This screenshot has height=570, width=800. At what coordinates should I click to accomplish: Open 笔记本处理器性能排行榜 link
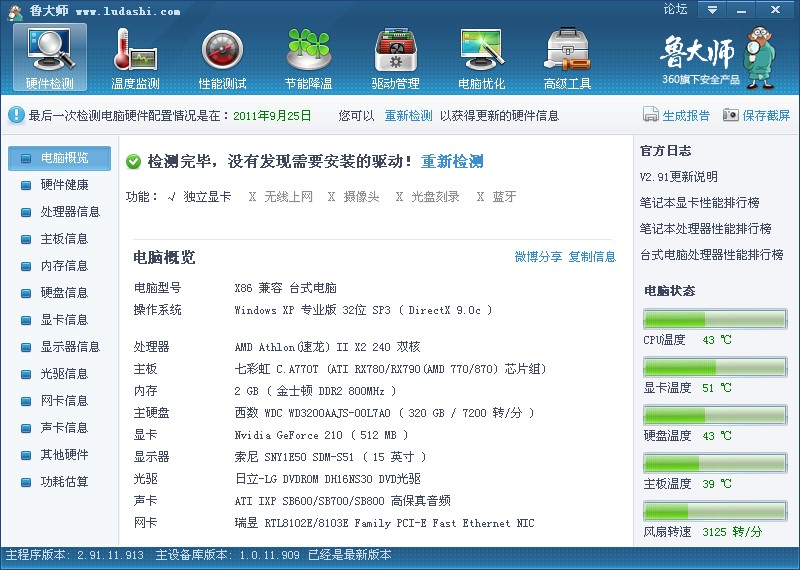click(x=706, y=229)
